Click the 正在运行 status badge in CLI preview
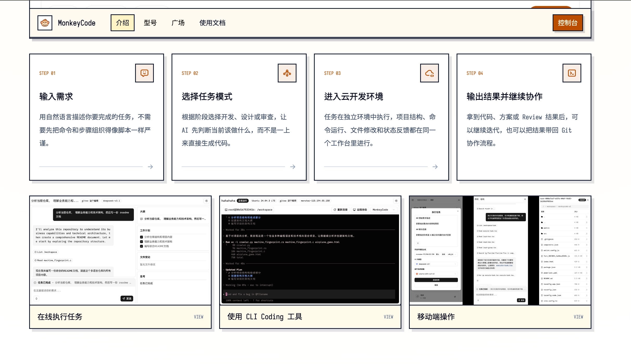This screenshot has height=364, width=631. [x=243, y=201]
